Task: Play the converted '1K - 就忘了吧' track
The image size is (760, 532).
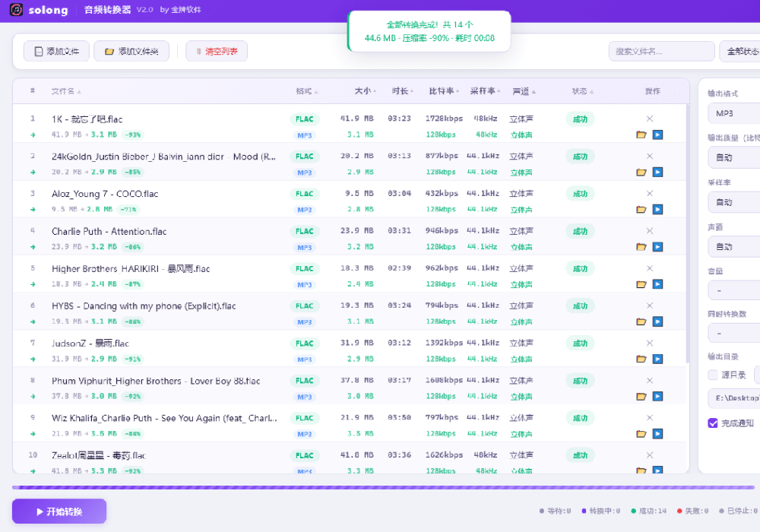Action: [657, 135]
